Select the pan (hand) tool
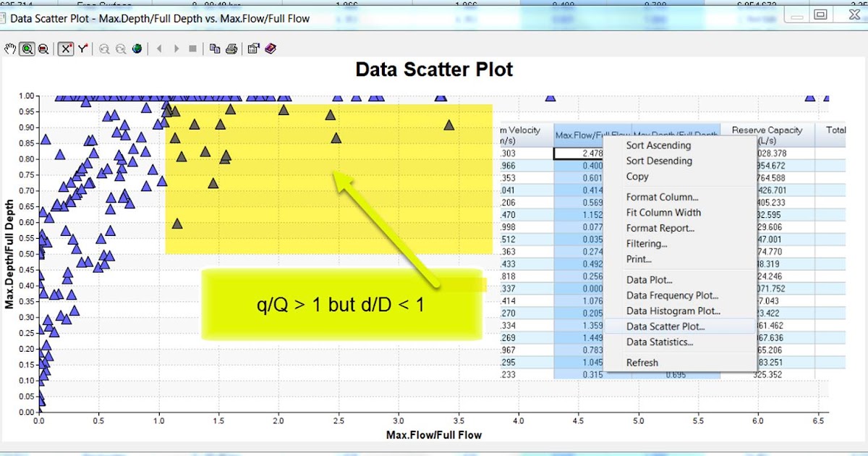 pos(9,48)
